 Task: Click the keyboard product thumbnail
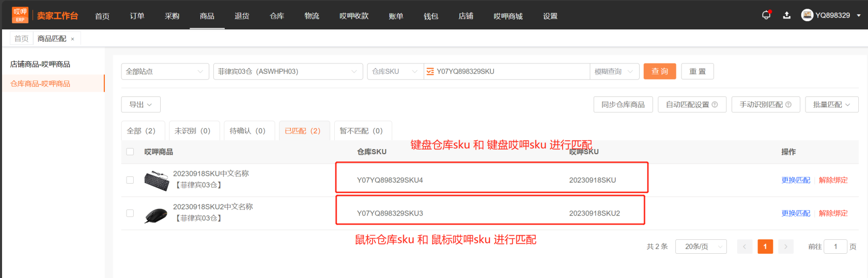(x=157, y=181)
